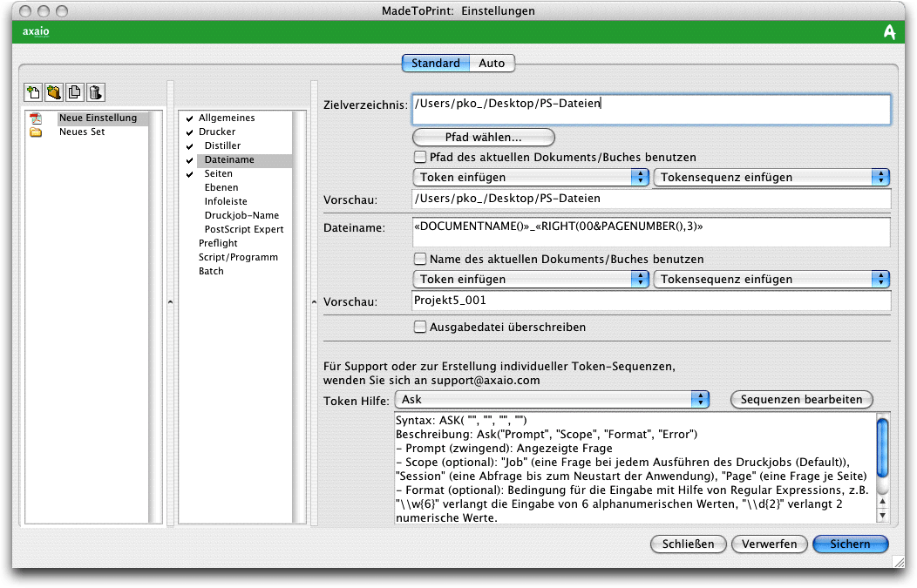Toggle the checkmark next to Drucker

(189, 132)
